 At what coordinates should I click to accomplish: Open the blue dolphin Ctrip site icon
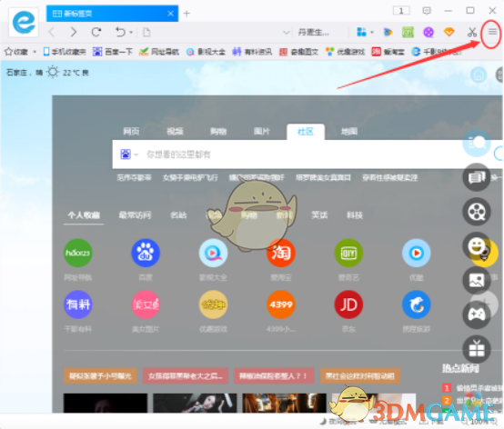coord(417,304)
